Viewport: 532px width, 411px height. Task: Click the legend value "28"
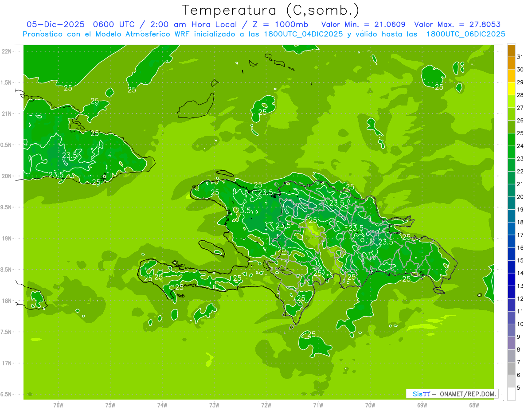(520, 95)
